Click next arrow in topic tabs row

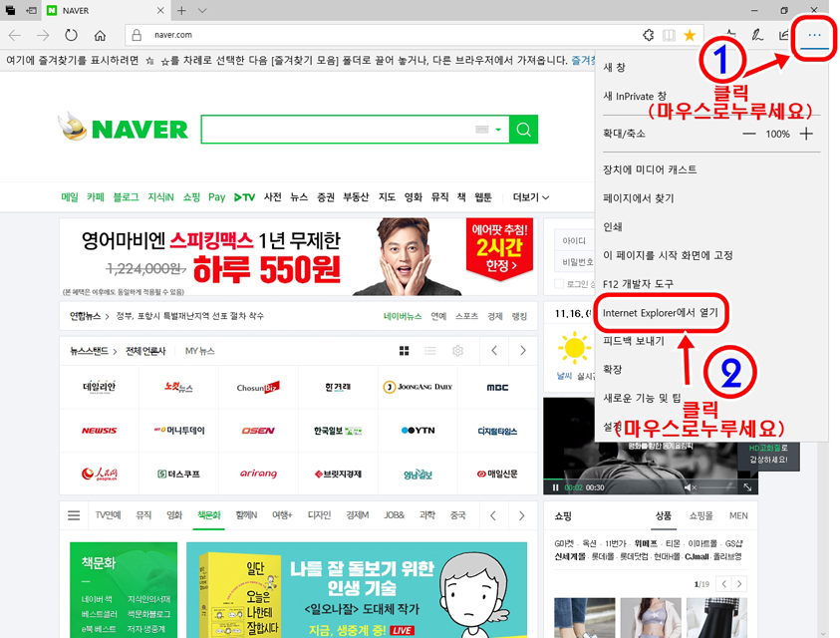pyautogui.click(x=521, y=515)
